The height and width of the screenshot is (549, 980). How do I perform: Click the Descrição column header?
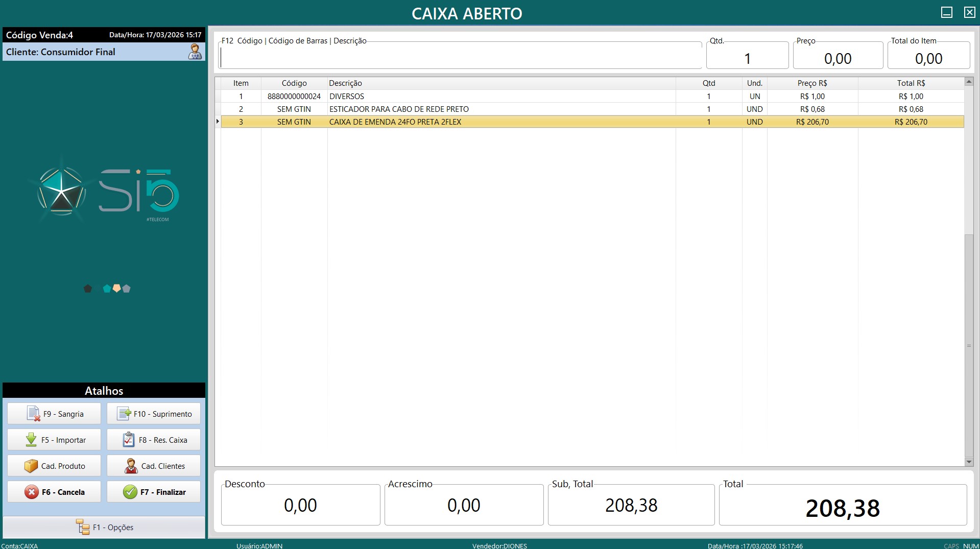tap(501, 83)
